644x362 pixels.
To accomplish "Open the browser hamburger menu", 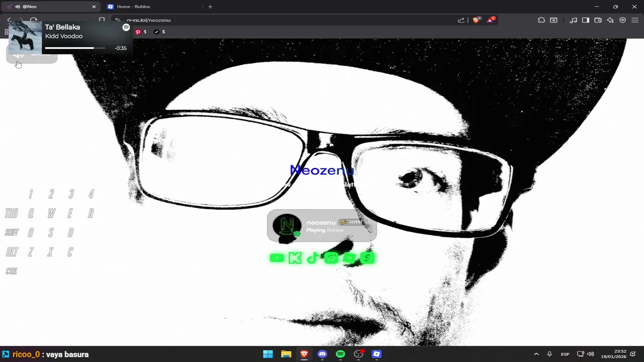I will (x=635, y=20).
